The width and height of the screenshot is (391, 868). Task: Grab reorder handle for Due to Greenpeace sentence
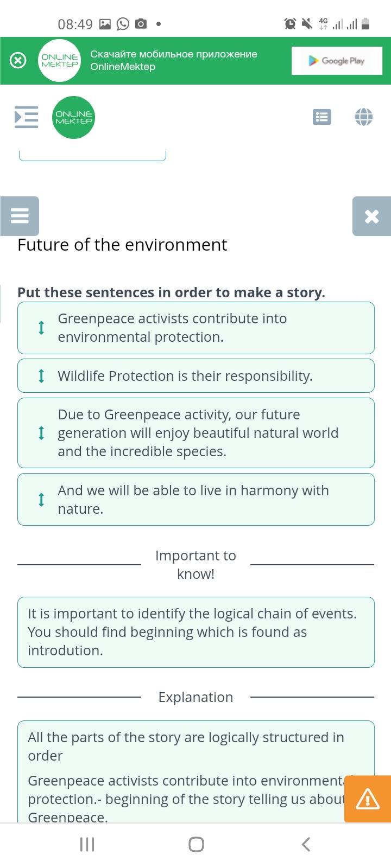click(41, 433)
